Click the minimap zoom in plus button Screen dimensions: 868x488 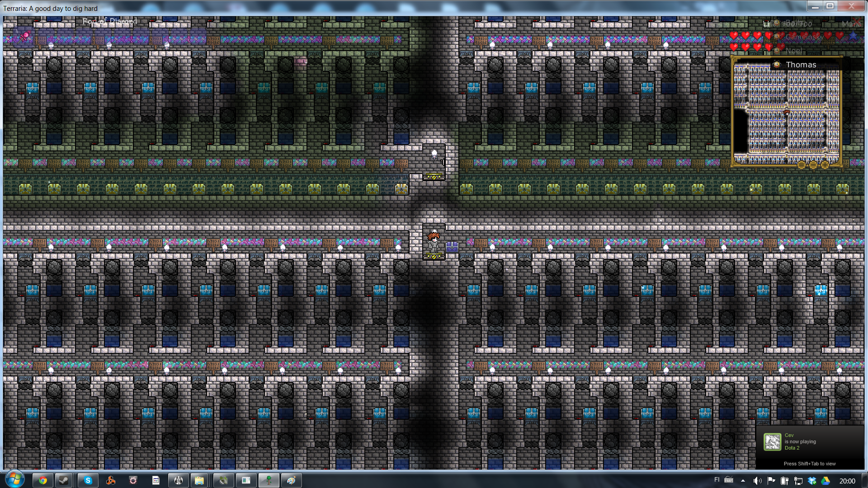click(825, 165)
